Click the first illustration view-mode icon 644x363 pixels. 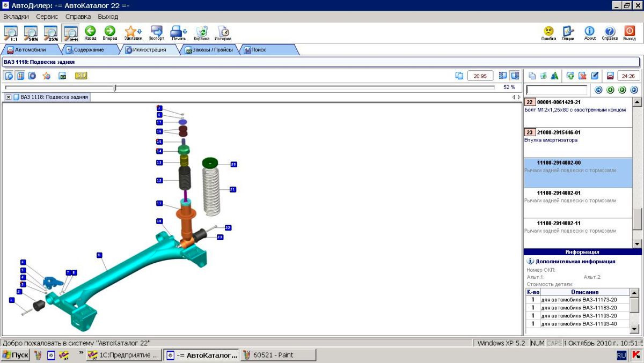tap(9, 76)
